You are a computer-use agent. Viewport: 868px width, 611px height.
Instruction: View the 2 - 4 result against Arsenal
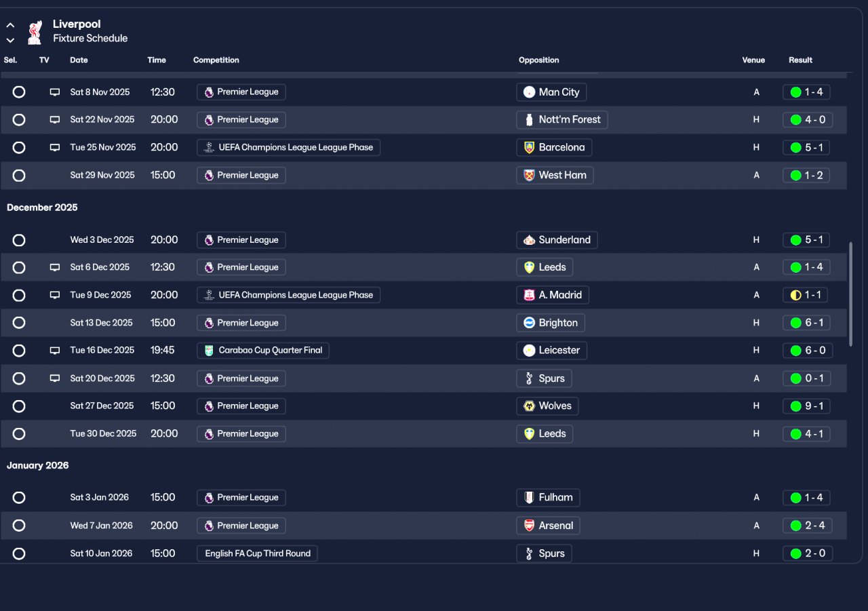(x=806, y=526)
